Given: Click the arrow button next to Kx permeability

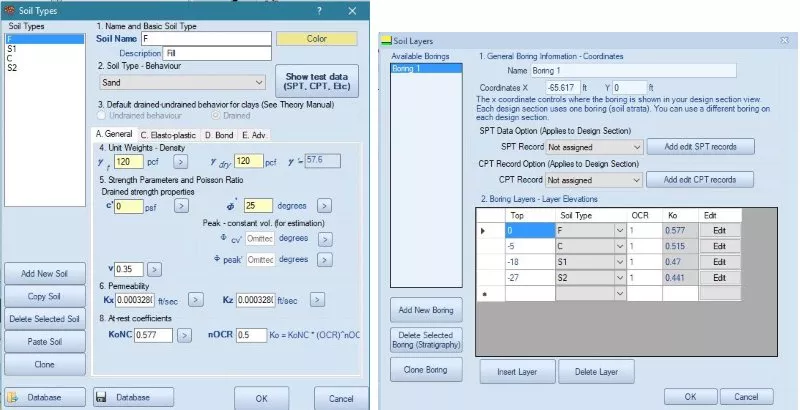Looking at the screenshot, I should point(195,300).
